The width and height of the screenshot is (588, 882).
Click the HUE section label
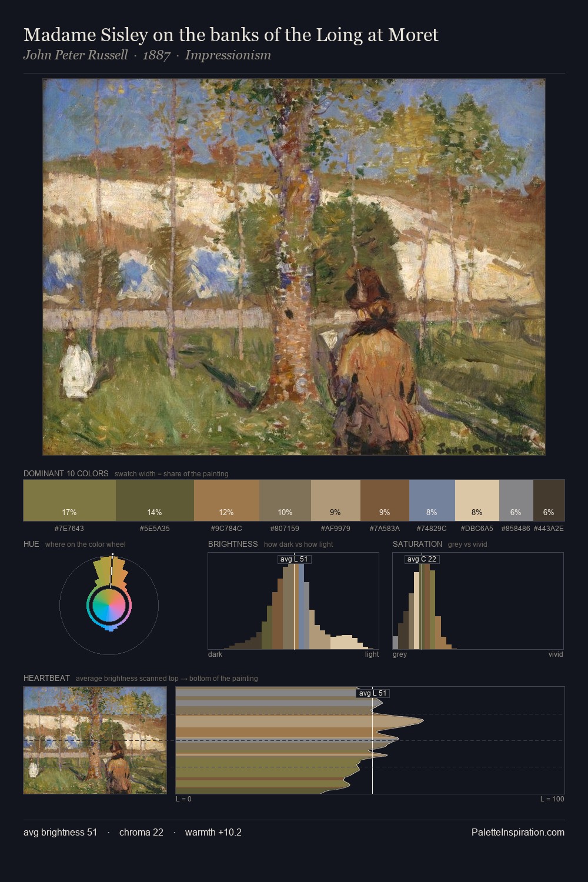[x=31, y=544]
